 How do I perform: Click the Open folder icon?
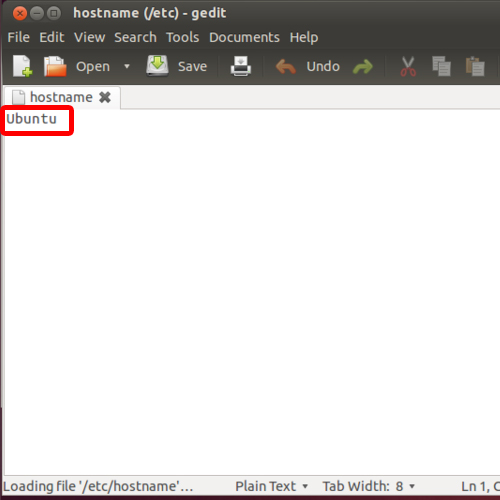coord(55,66)
